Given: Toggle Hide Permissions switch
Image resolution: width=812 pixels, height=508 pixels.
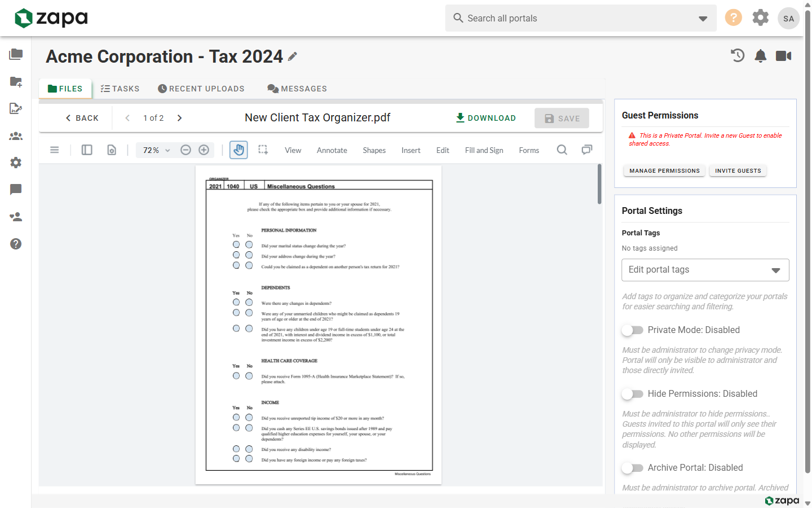Looking at the screenshot, I should [633, 394].
